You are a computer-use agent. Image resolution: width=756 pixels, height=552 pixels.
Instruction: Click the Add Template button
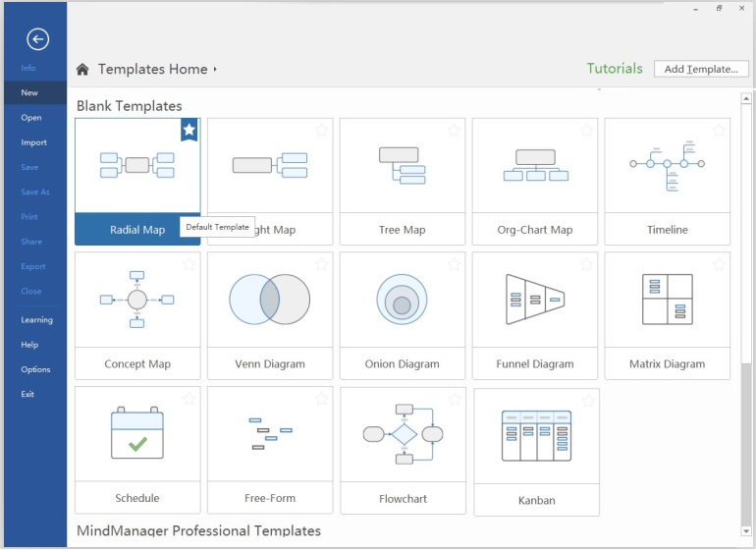[x=701, y=70]
